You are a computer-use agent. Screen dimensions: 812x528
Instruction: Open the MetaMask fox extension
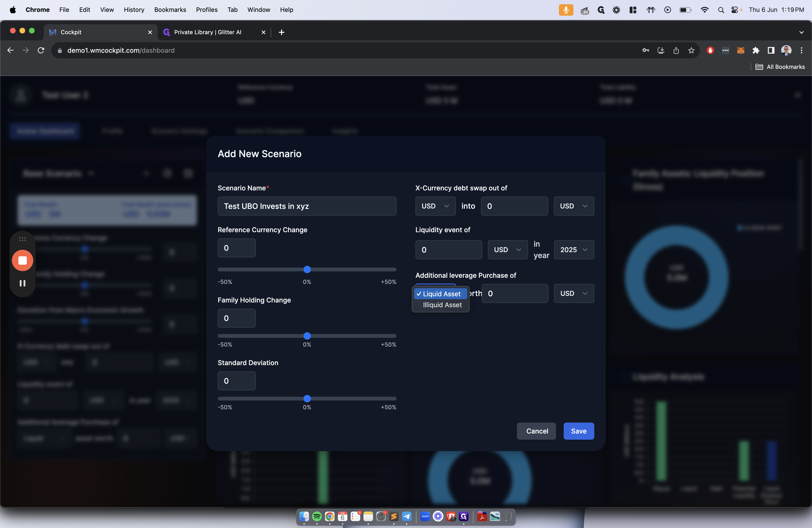[740, 51]
